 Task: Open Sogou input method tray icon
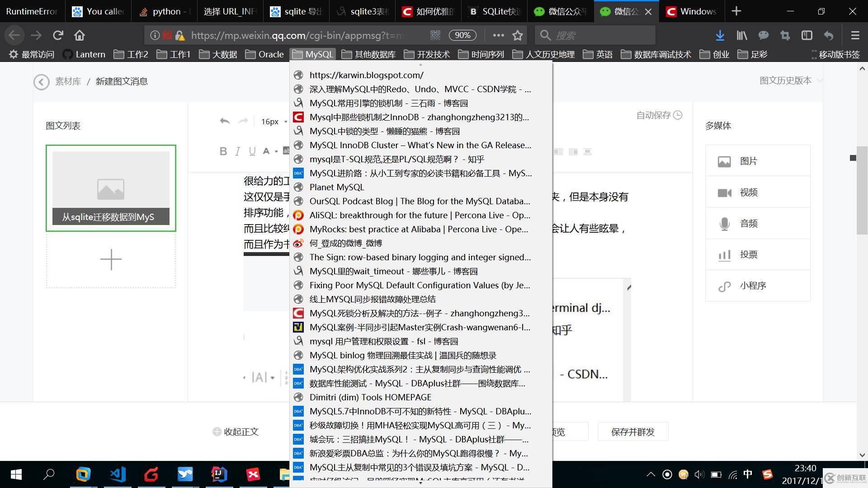click(x=767, y=474)
